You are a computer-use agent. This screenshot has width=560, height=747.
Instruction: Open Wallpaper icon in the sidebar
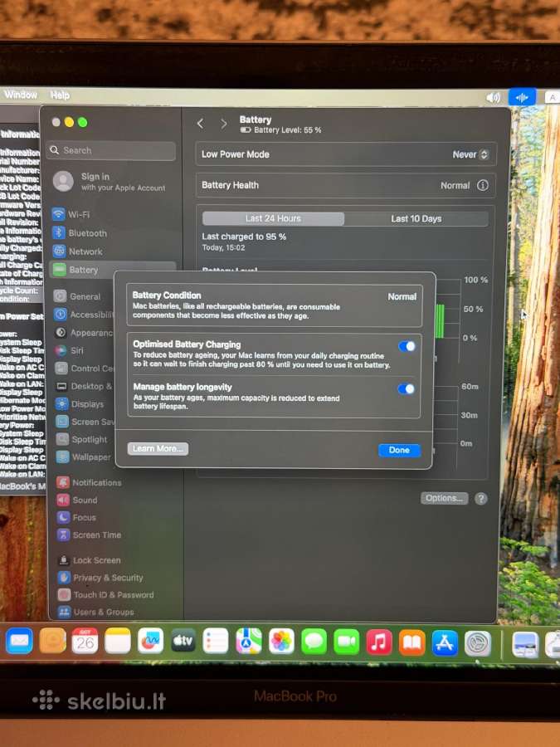click(63, 456)
